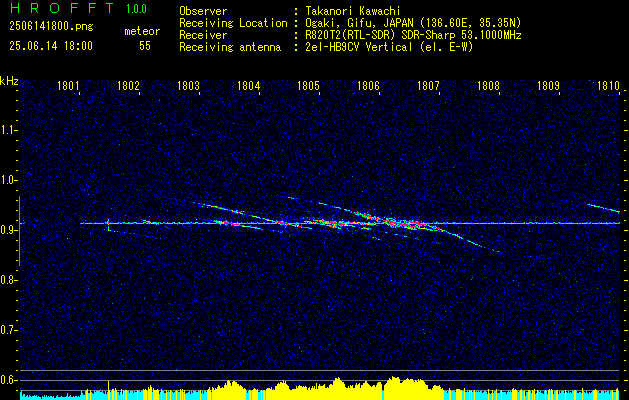
Task: Click time marker 1805
Action: [x=308, y=85]
